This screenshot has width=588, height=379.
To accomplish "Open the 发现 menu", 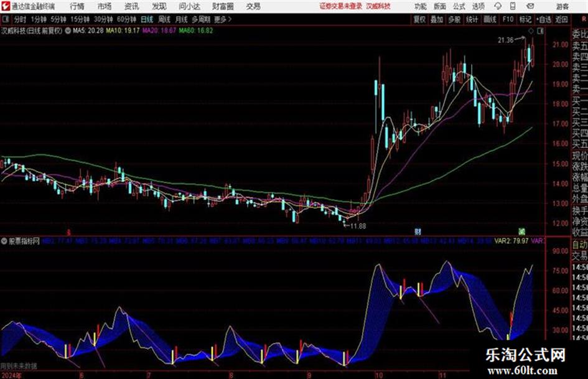I will coord(159,6).
